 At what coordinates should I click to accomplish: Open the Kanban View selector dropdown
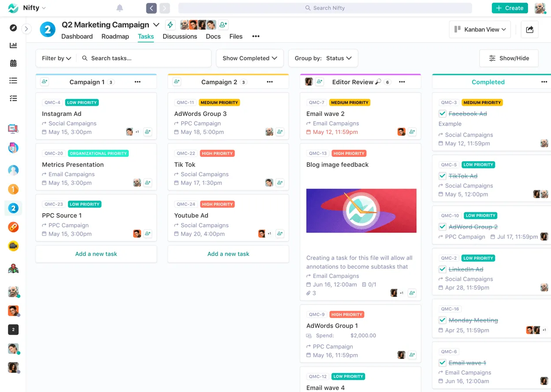480,29
